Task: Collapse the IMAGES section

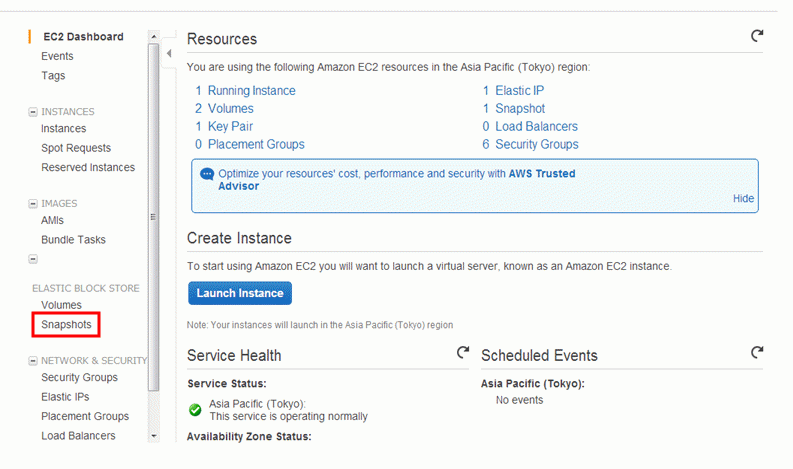Action: pos(33,203)
